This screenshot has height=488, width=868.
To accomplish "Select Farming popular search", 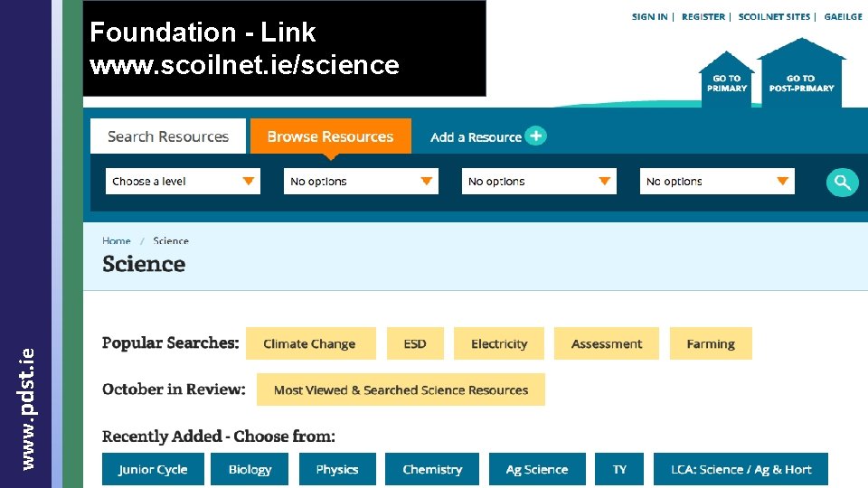I will [x=711, y=343].
